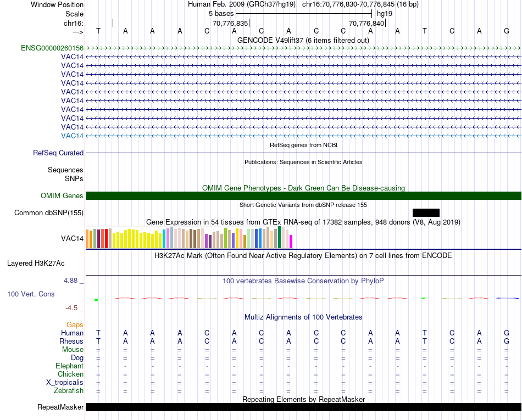Click the chr16:70,776,830-70,776,845 (16 bp) position text
Image resolution: width=522 pixels, height=420 pixels.
click(x=360, y=4)
